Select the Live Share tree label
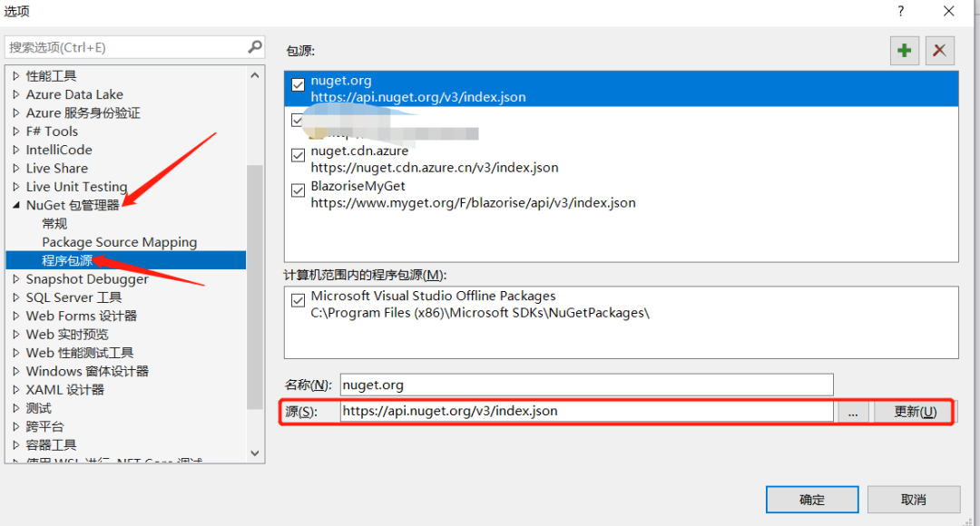Image resolution: width=980 pixels, height=526 pixels. [x=57, y=168]
